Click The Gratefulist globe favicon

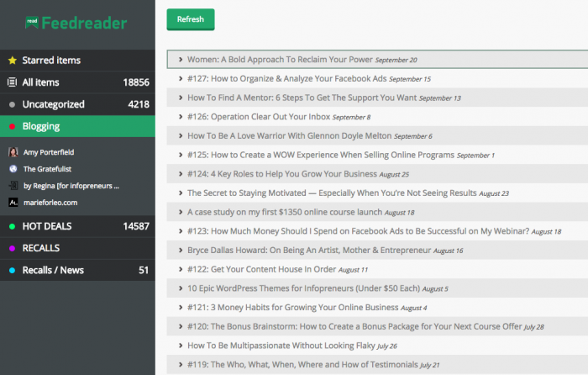[x=13, y=169]
